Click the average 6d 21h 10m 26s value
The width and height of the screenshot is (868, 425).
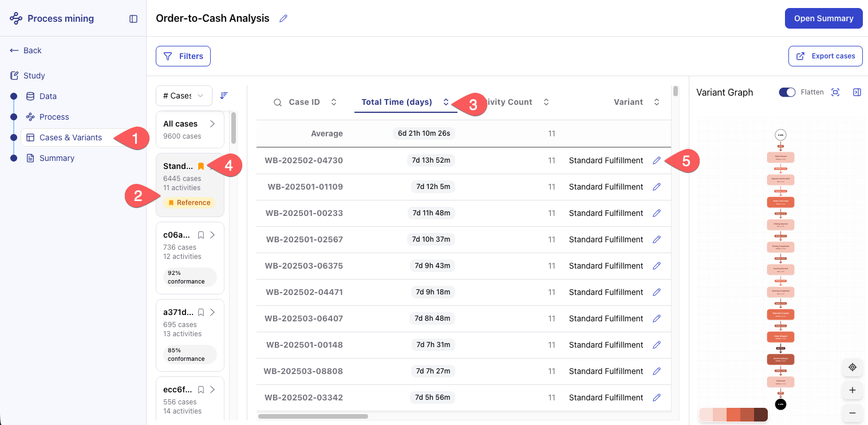424,133
